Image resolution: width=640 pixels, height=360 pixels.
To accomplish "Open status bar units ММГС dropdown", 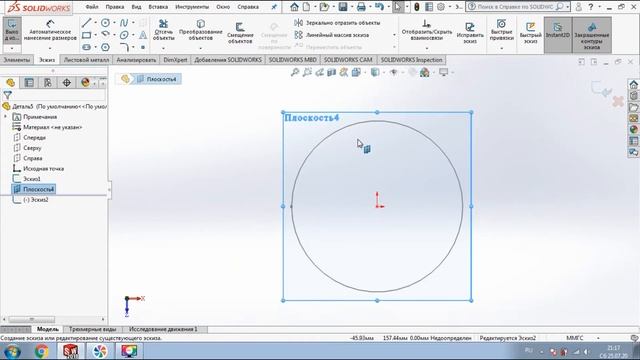I will (598, 338).
